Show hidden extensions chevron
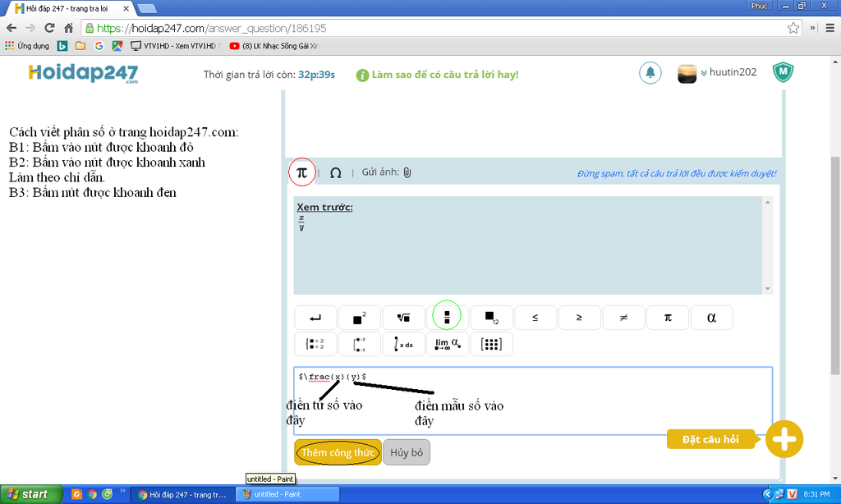 pos(812,28)
